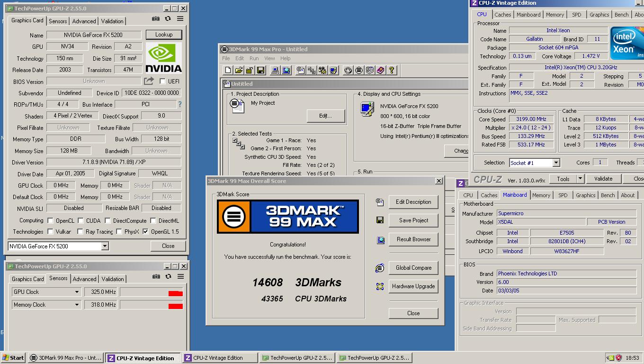Switch to 3DMark 99 Max Pro taskbar item

(65, 358)
